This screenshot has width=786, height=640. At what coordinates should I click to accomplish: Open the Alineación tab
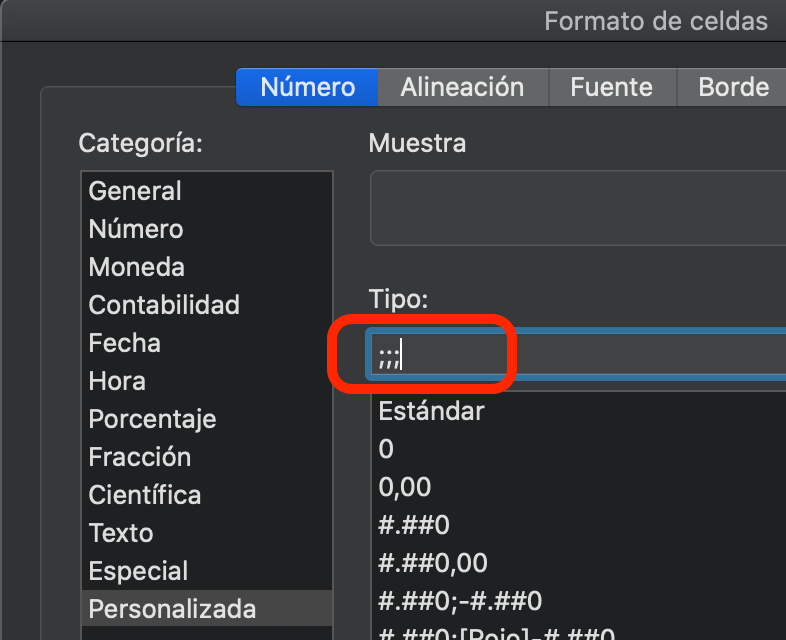[463, 87]
